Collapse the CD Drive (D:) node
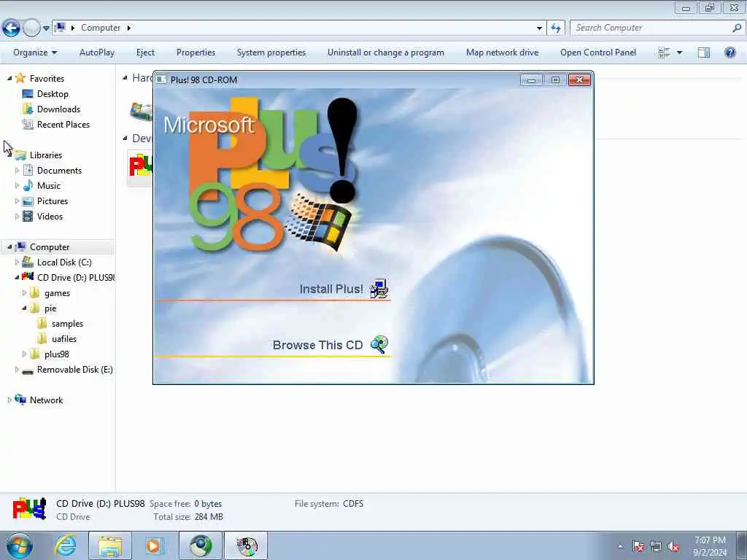Image resolution: width=747 pixels, height=560 pixels. click(x=18, y=277)
